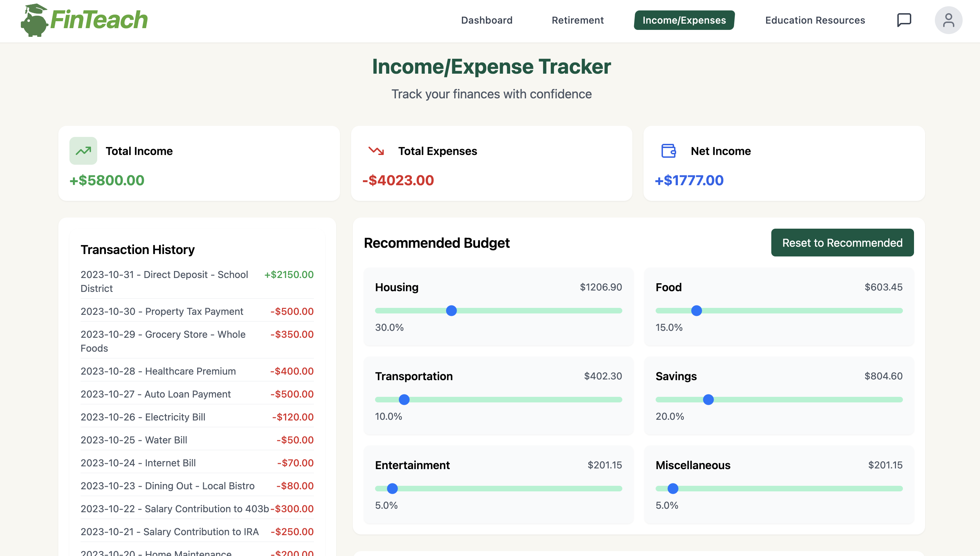The height and width of the screenshot is (556, 980).
Task: Click the Net Income wallet icon
Action: click(668, 151)
